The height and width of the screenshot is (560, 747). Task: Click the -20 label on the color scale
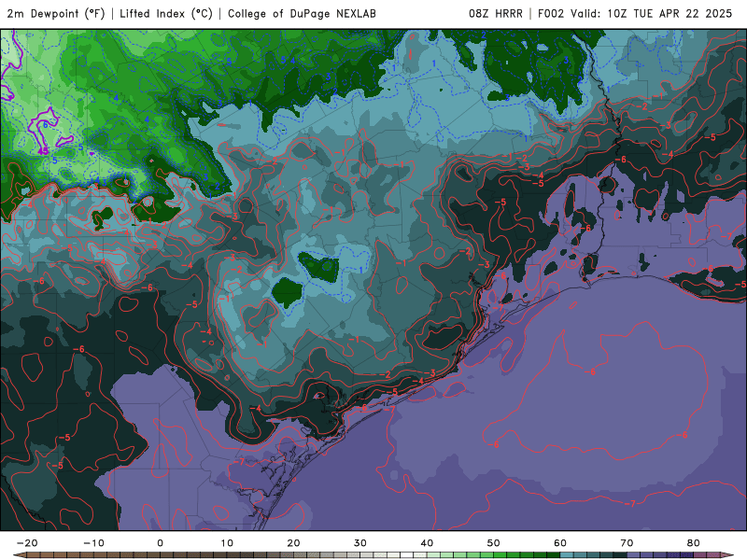[x=27, y=543]
